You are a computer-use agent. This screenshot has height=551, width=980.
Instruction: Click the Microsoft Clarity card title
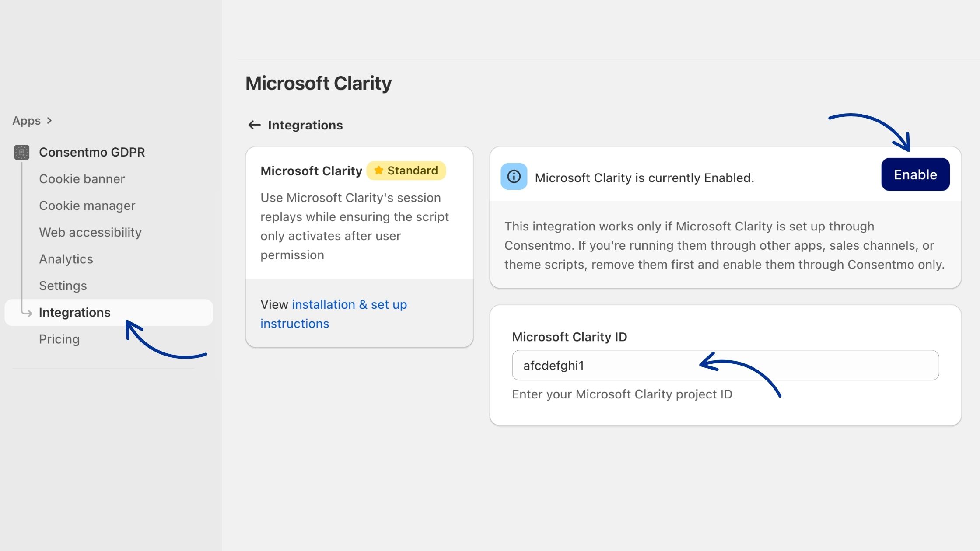(311, 171)
